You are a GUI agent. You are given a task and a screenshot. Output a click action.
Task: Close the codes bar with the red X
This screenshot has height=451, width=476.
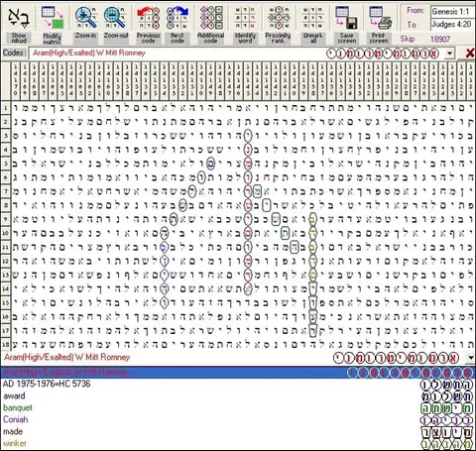tap(469, 54)
